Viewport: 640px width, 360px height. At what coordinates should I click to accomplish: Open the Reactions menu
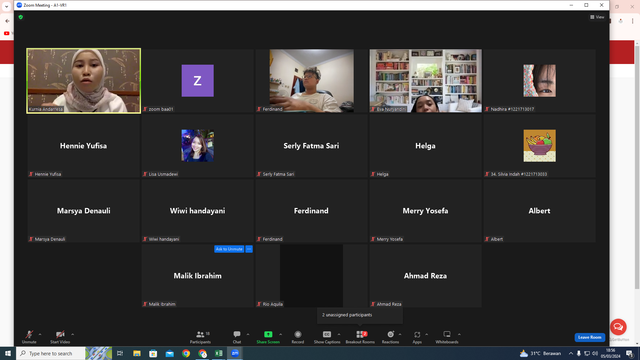point(390,337)
